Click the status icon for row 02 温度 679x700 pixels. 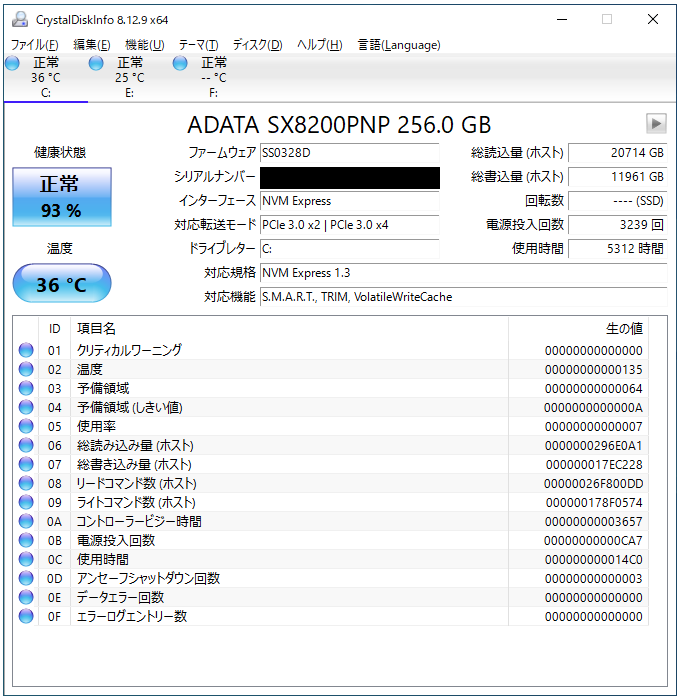[x=26, y=369]
